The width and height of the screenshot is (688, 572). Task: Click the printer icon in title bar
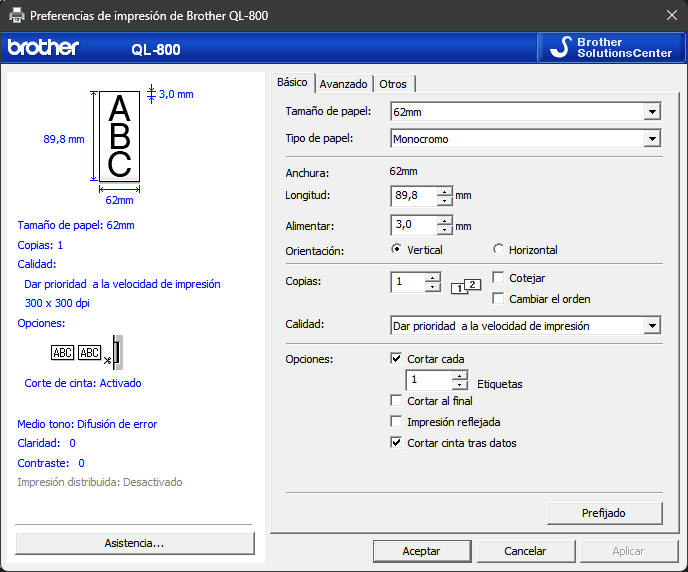point(16,16)
